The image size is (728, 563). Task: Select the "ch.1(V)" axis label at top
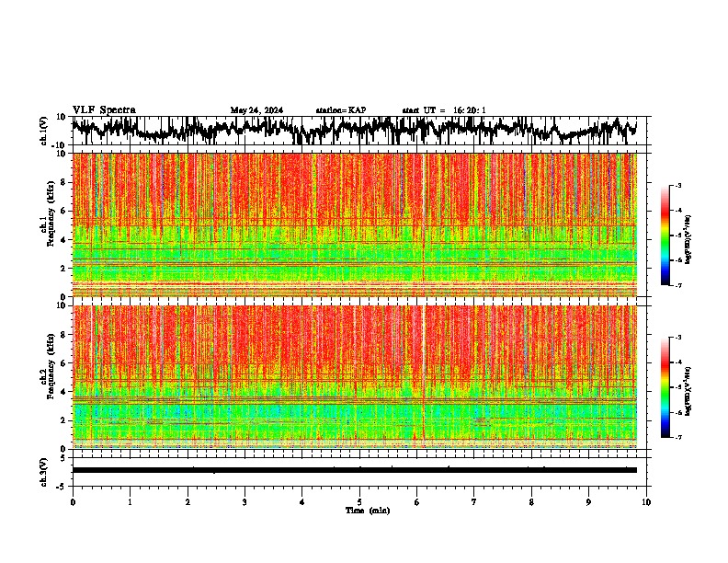coord(44,131)
